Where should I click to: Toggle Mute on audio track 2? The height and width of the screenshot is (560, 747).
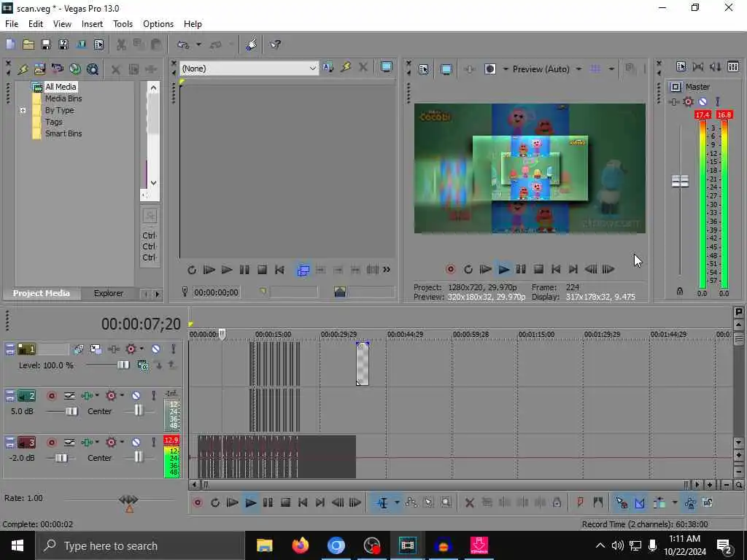pos(136,396)
